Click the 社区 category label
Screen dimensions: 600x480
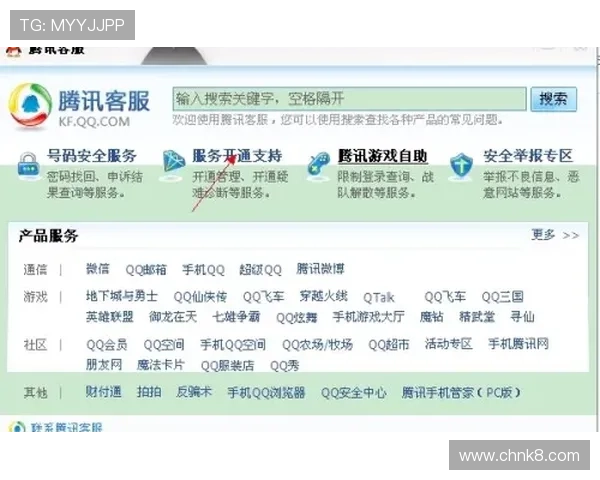tap(35, 345)
